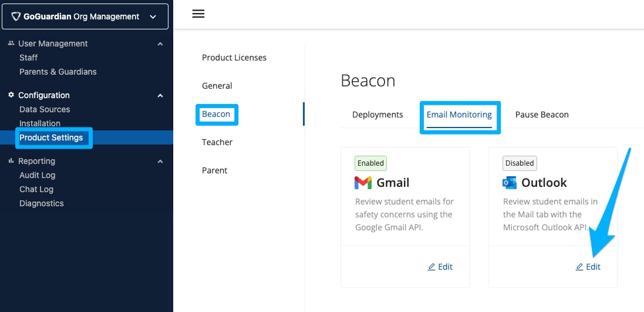Open Diagnostics report

[42, 203]
